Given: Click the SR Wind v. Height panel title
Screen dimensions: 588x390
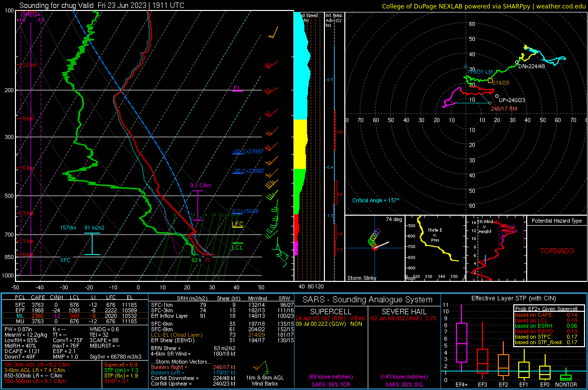Looking at the screenshot, I should (x=485, y=227).
